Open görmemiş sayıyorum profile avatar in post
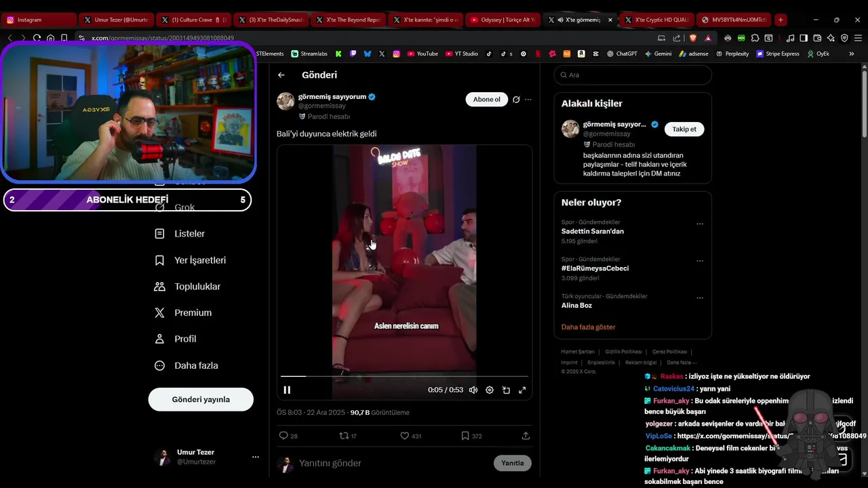Viewport: 868px width, 488px height. 285,101
